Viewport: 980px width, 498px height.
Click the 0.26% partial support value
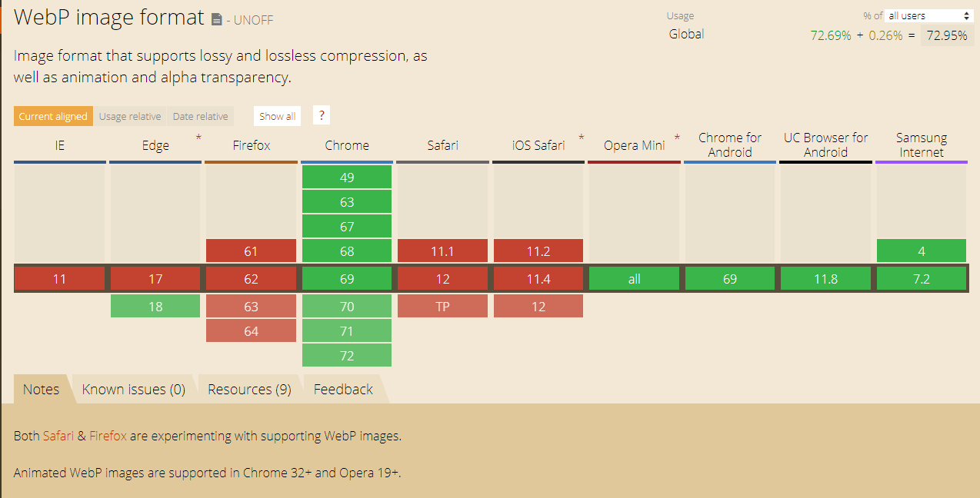pyautogui.click(x=885, y=35)
